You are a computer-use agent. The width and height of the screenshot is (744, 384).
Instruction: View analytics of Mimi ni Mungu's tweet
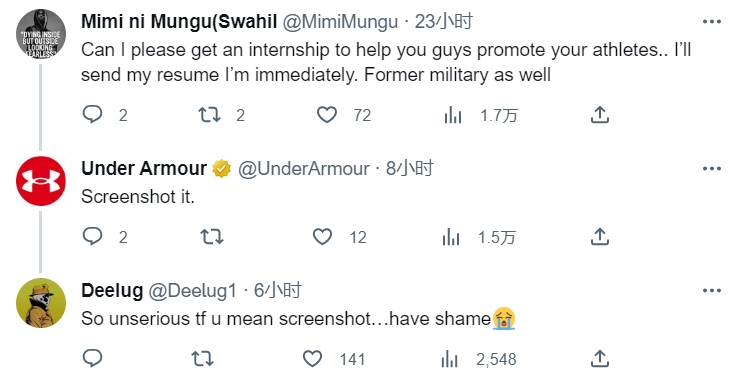[x=453, y=115]
